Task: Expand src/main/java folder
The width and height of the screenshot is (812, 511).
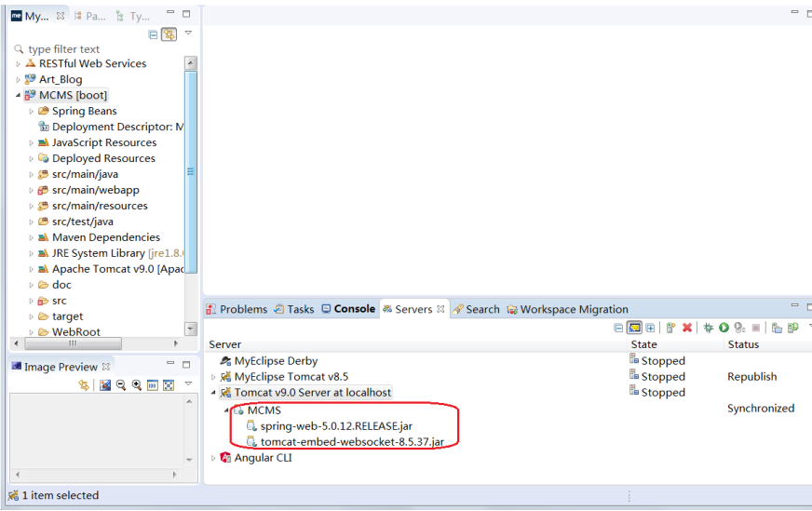Action: point(31,174)
